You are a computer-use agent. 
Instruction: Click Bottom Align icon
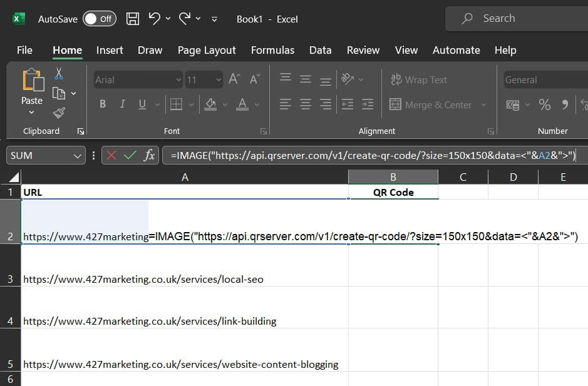pos(326,81)
